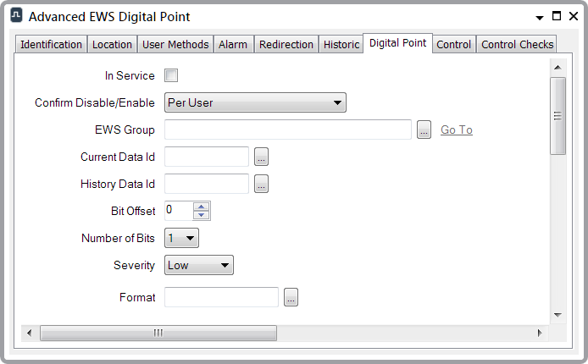Open the Severity dropdown
588x364 pixels.
(198, 265)
